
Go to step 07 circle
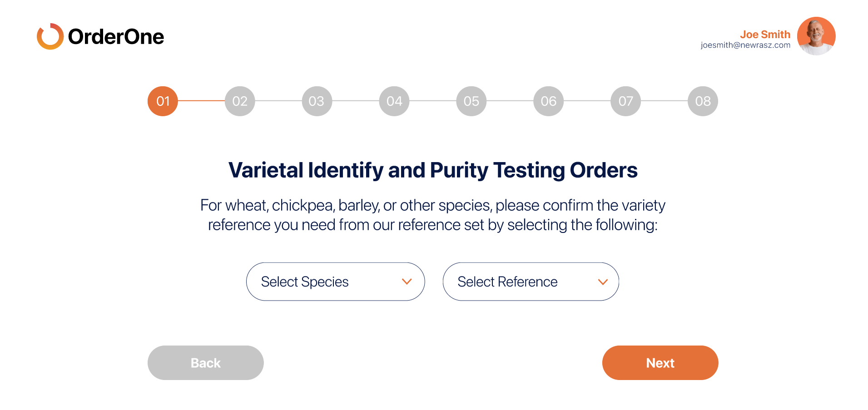click(x=626, y=101)
